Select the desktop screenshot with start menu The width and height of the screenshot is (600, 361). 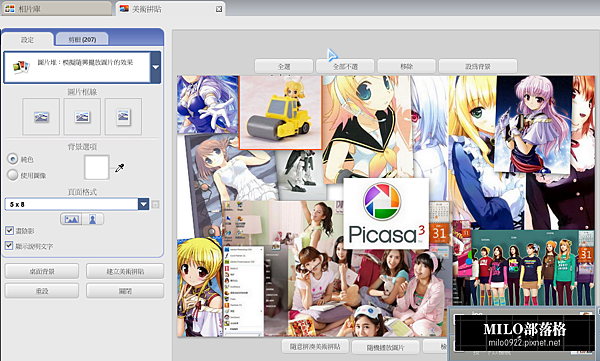(x=243, y=291)
